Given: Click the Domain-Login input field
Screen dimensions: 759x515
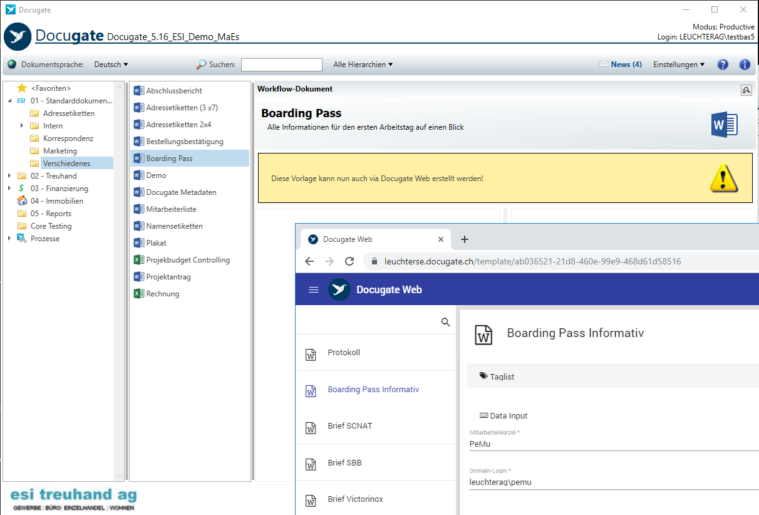Looking at the screenshot, I should (x=614, y=482).
